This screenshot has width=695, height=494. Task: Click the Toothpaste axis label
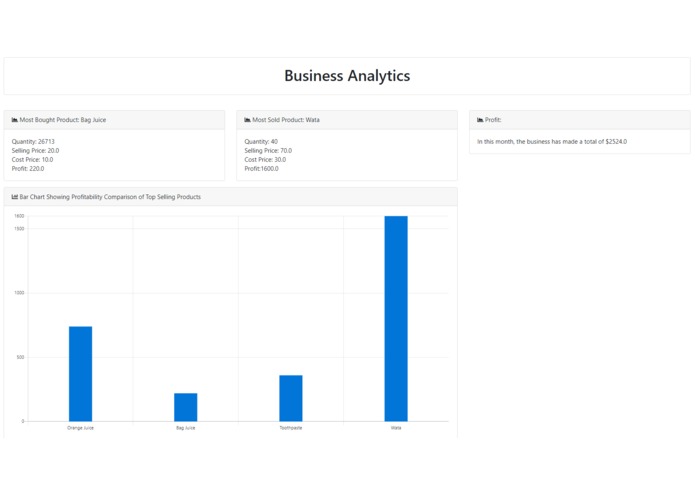coord(291,428)
